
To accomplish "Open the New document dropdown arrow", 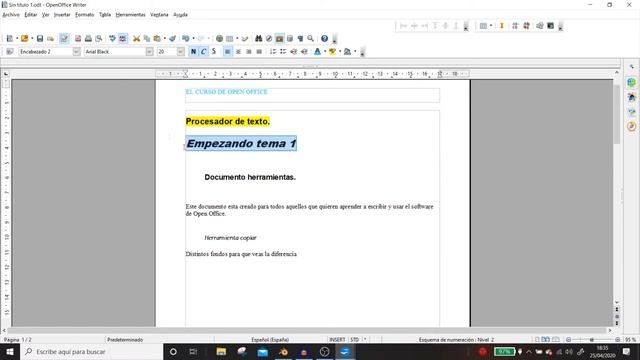I will coord(17,38).
